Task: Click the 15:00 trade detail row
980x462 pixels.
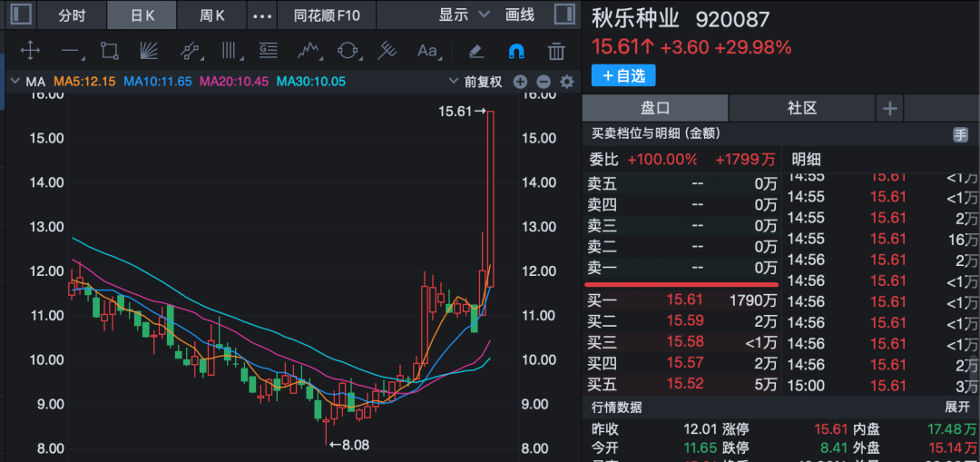Action: (x=882, y=385)
